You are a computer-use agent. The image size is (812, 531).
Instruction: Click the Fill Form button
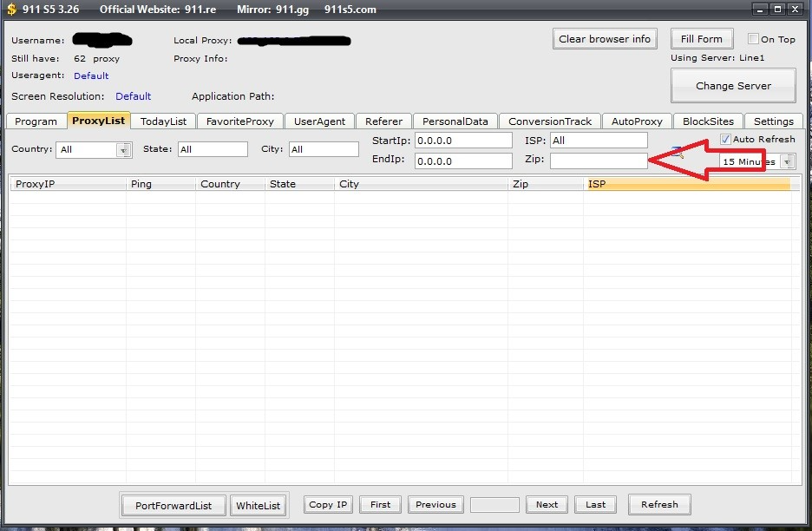click(701, 39)
